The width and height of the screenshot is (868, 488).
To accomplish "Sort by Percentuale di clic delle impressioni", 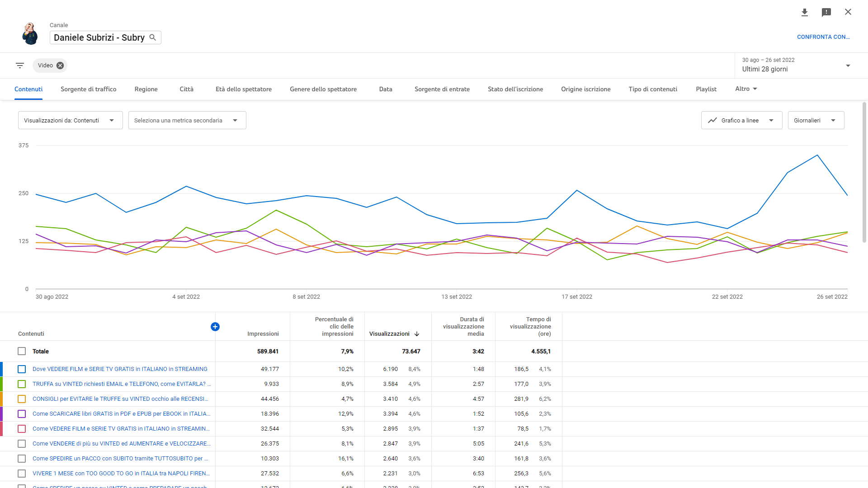I will 334,327.
